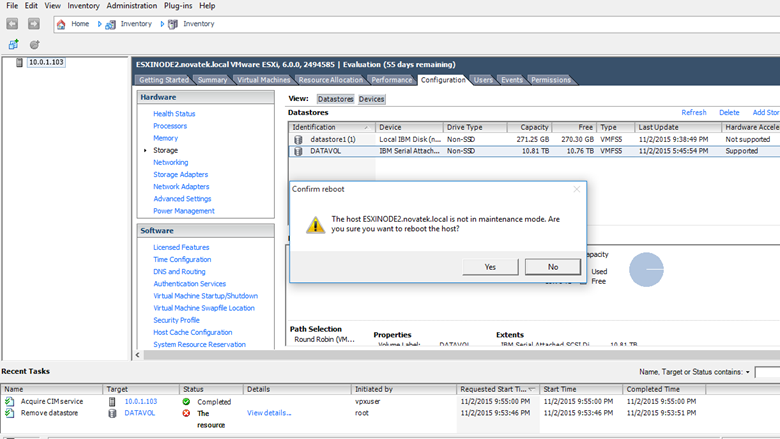Viewport: 780px width, 439px height.
Task: Click the green Completed status icon
Action: click(x=186, y=401)
